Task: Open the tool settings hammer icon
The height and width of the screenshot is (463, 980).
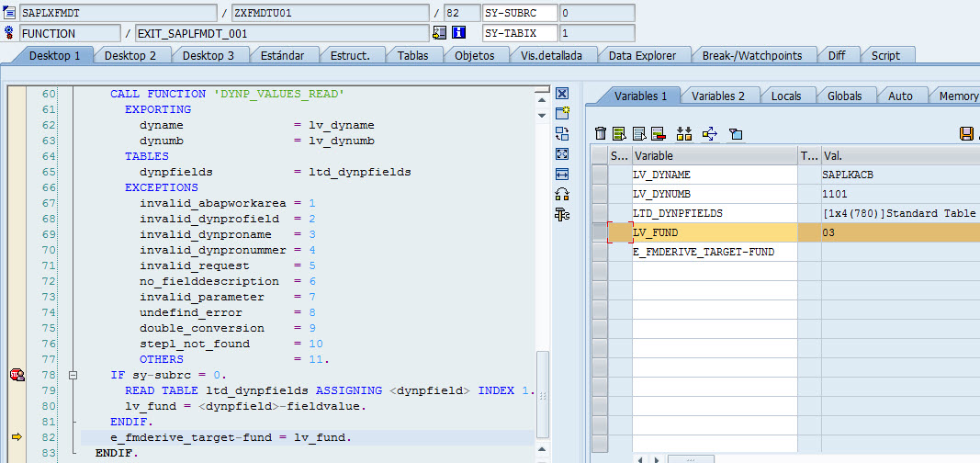Action: point(562,215)
